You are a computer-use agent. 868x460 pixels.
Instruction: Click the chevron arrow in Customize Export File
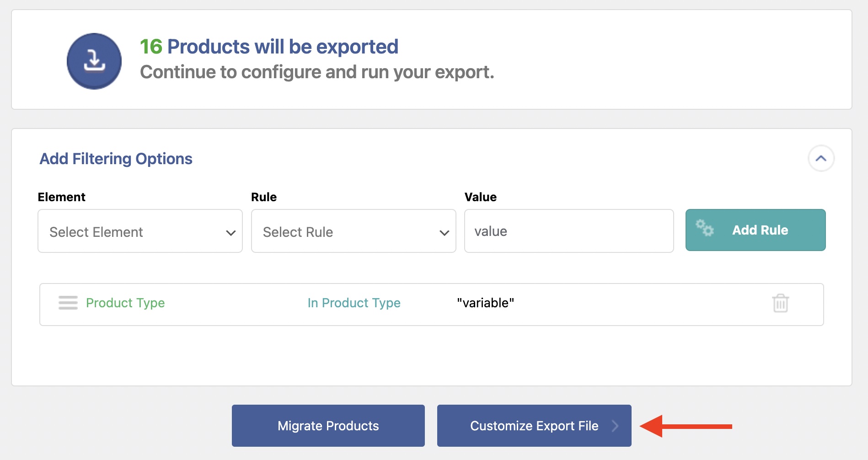coord(615,426)
